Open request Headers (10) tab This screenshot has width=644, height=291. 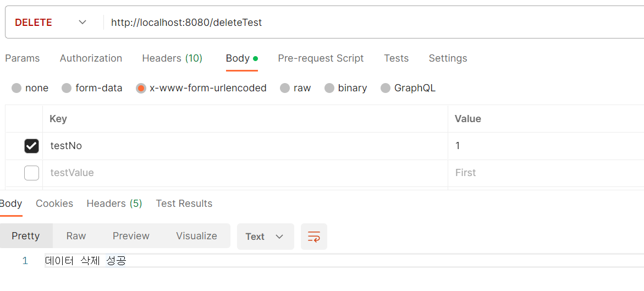point(172,58)
